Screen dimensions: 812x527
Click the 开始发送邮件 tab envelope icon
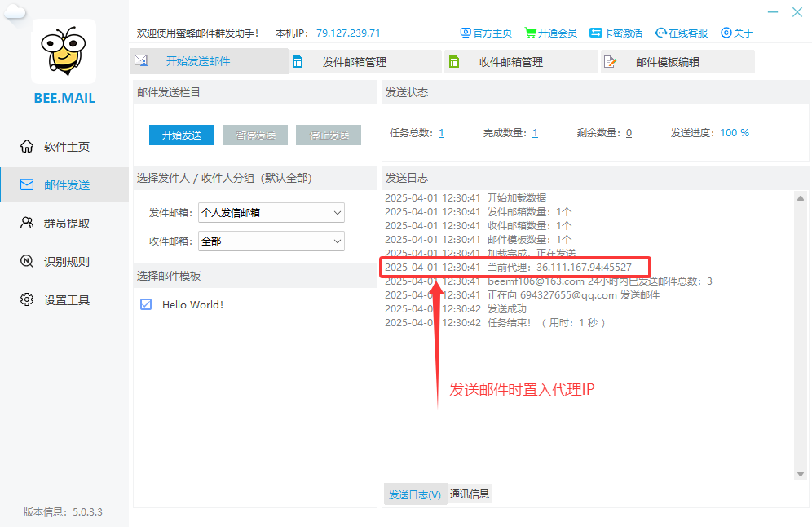point(141,60)
